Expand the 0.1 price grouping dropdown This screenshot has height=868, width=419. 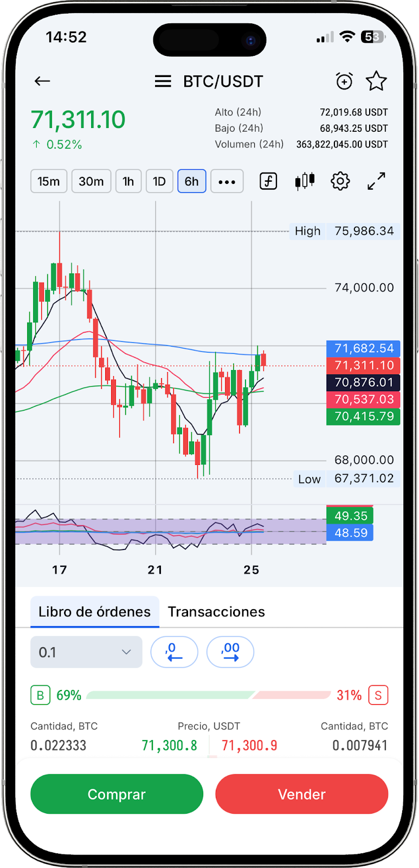(86, 652)
